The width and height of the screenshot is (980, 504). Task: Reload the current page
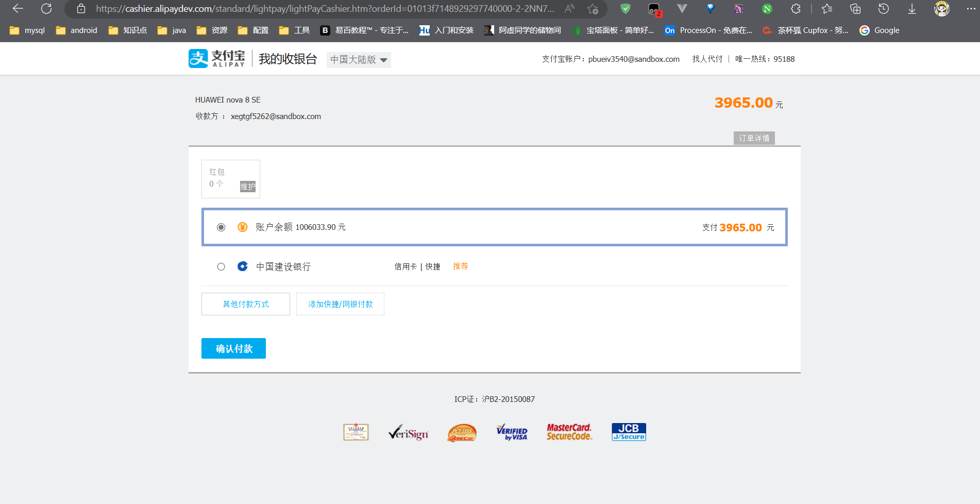coord(46,9)
